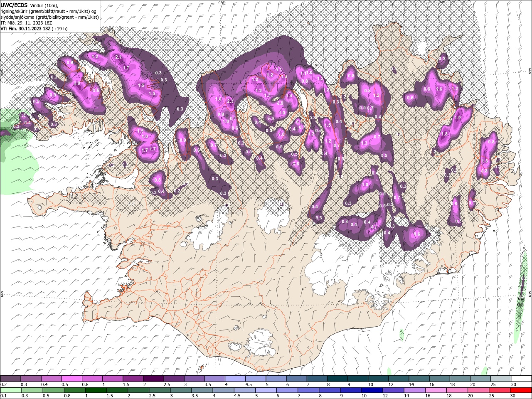Click the white Mýrdalsjökull glacier near the south coast

point(260,343)
